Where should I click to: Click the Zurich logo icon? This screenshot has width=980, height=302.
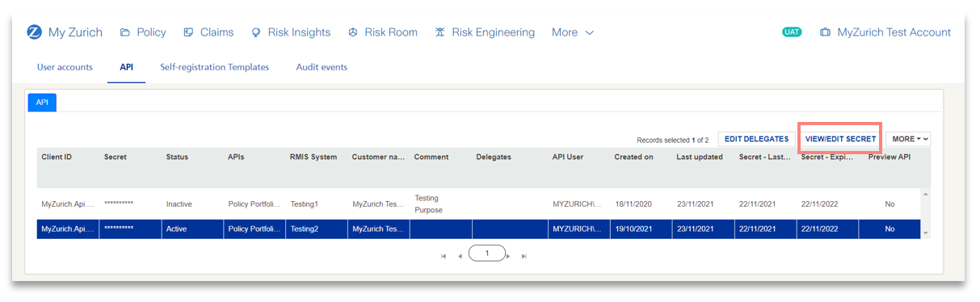(34, 32)
